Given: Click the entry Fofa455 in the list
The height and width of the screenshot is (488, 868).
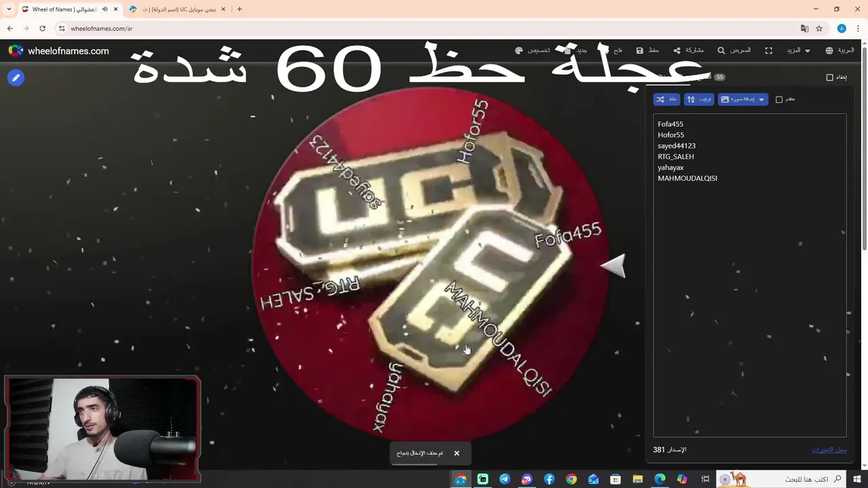Looking at the screenshot, I should pyautogui.click(x=670, y=124).
